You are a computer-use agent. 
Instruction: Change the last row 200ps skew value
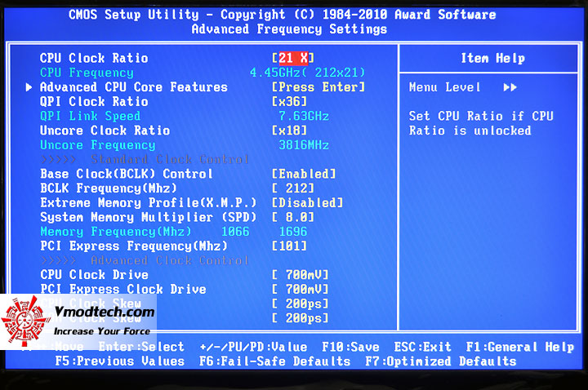(301, 318)
